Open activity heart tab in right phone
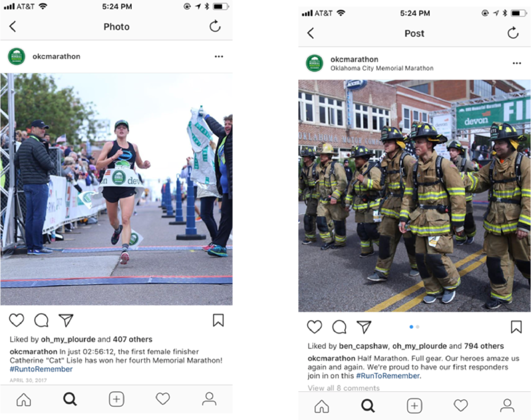Viewport: 531px width, 420px height. [x=460, y=406]
